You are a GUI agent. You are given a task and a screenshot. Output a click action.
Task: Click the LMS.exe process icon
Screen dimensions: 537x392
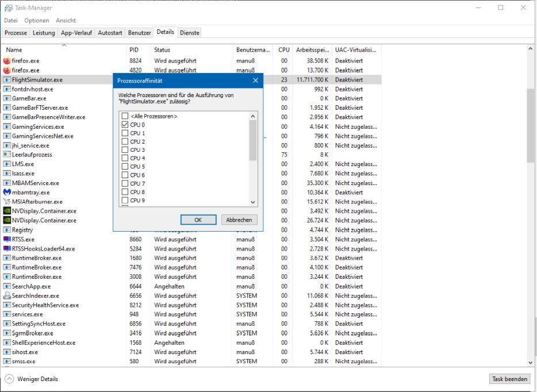coord(7,164)
